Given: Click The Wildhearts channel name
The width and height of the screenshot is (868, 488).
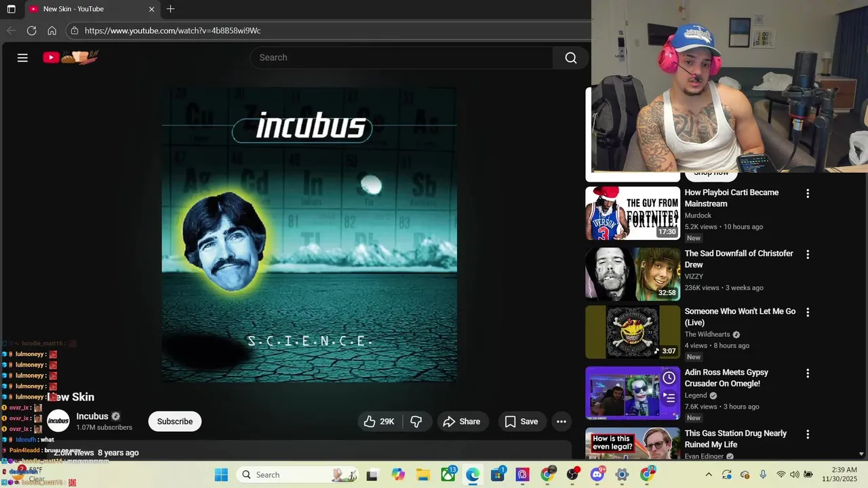Looking at the screenshot, I should (707, 334).
